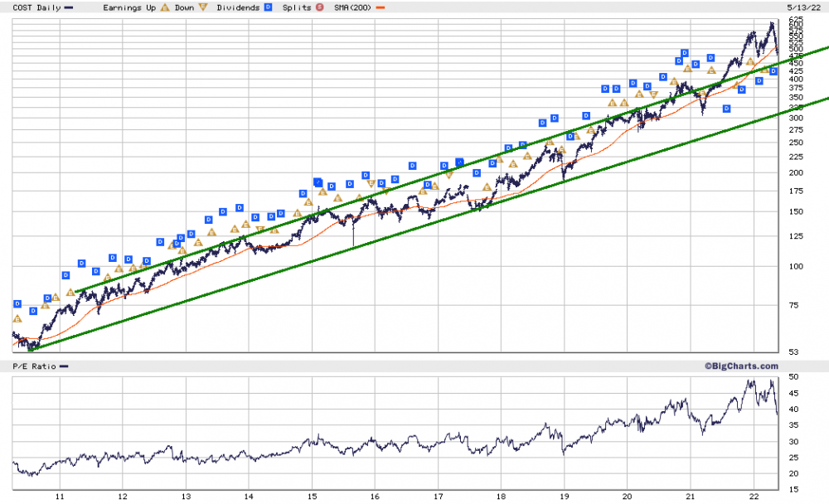Click year label 21 on the time axis
The width and height of the screenshot is (829, 504).
[x=691, y=496]
